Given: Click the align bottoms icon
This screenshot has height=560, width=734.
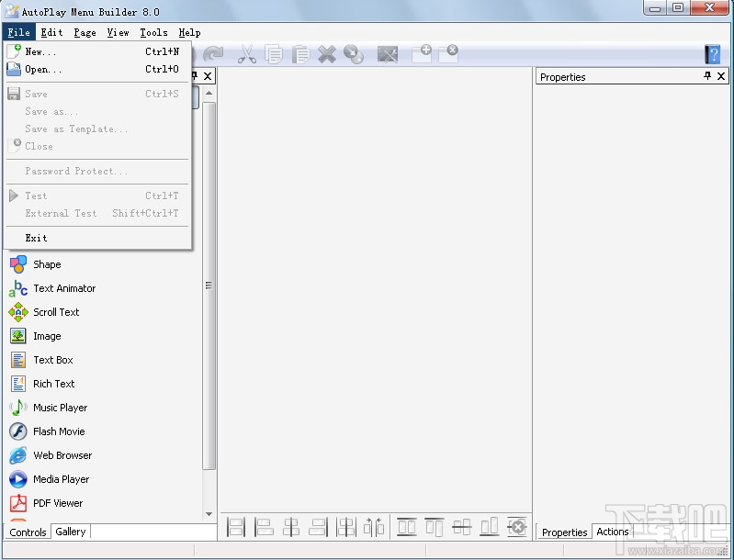Looking at the screenshot, I should coord(489,527).
